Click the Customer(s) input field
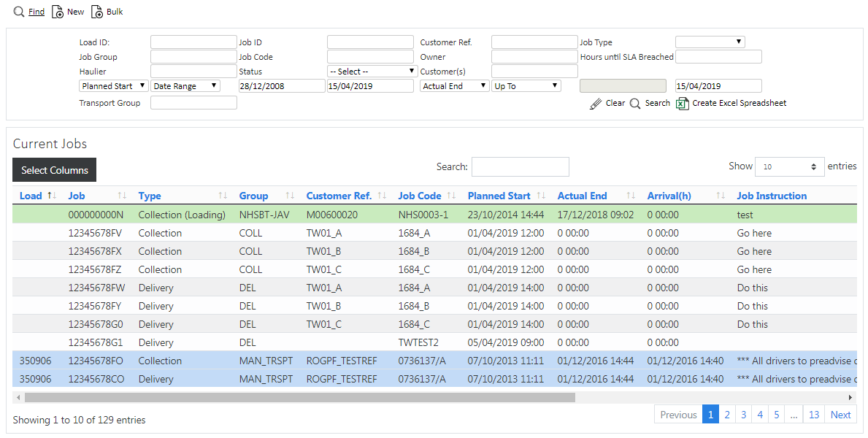 (x=535, y=72)
